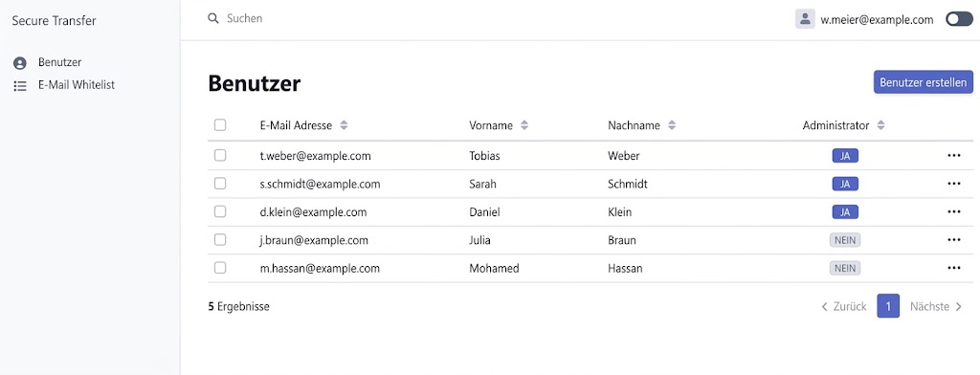Click last name Klein
Image resolution: width=980 pixels, height=375 pixels.
pyautogui.click(x=619, y=211)
